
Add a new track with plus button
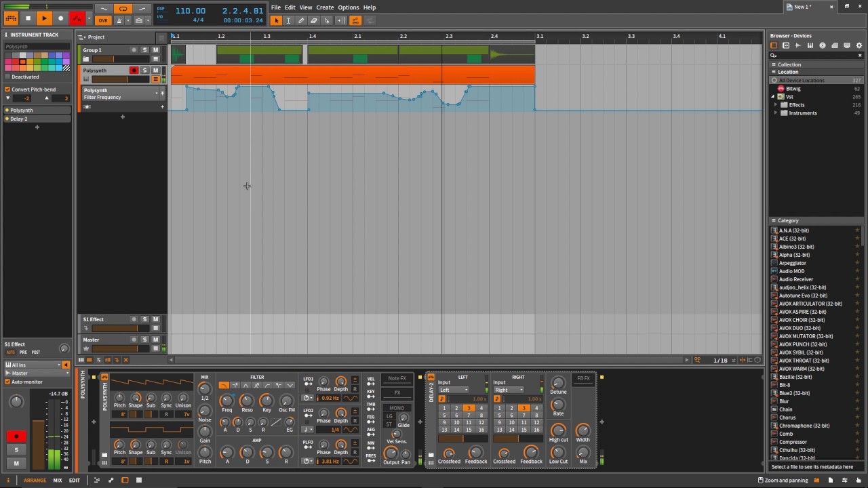(x=123, y=117)
